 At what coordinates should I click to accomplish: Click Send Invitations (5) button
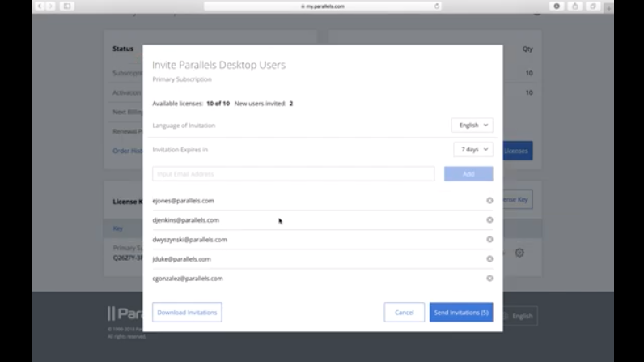click(461, 313)
